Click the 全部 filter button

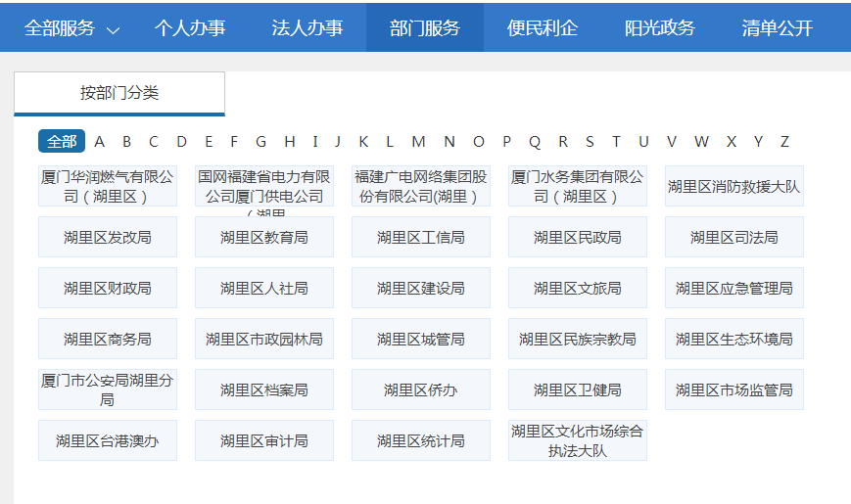click(62, 142)
